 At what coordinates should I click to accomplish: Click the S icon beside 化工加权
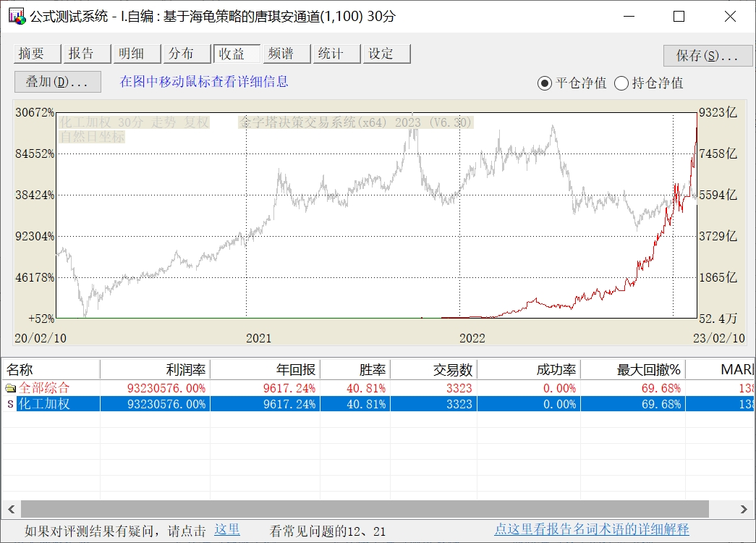pyautogui.click(x=10, y=404)
